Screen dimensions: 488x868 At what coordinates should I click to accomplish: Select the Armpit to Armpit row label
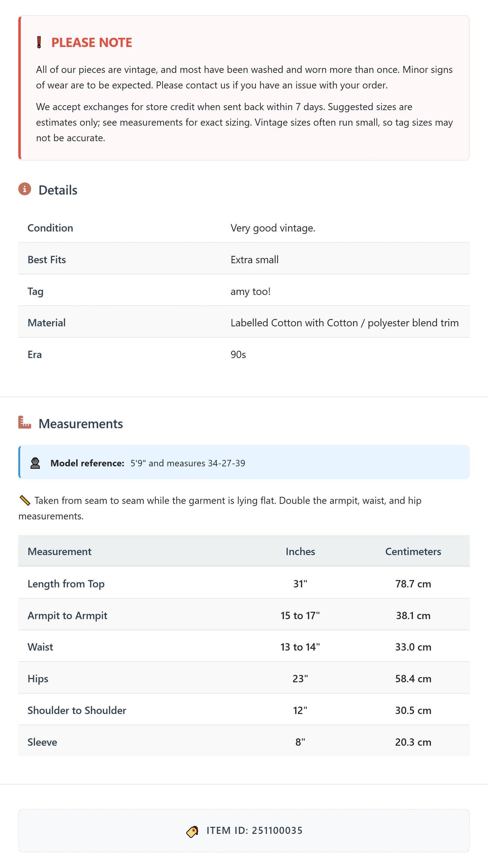(68, 616)
